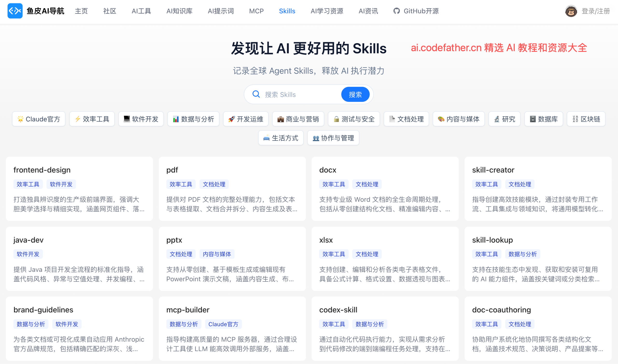Toggle the 效率工具 category filter
Screen dimensions: 618x364
(92, 119)
